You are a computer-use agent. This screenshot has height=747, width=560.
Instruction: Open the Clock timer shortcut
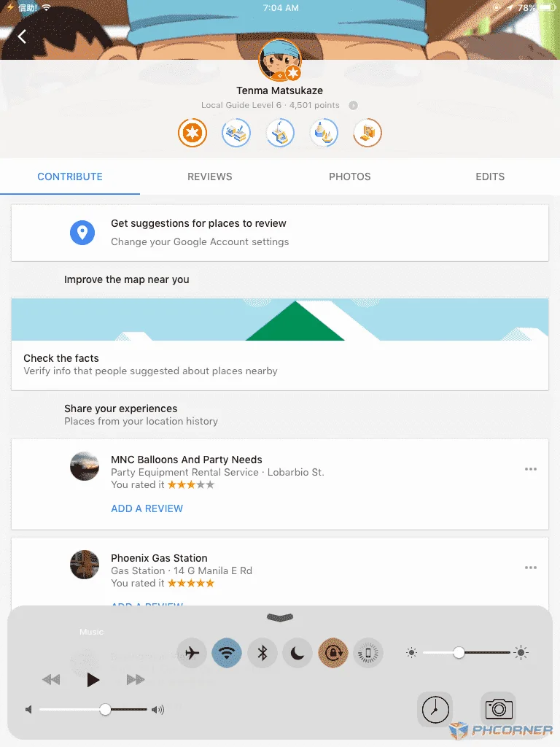pyautogui.click(x=435, y=709)
